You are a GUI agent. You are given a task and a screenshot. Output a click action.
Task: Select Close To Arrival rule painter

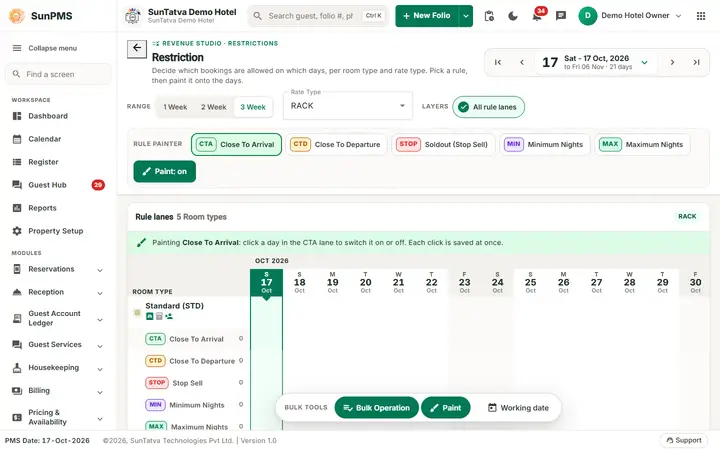[236, 145]
